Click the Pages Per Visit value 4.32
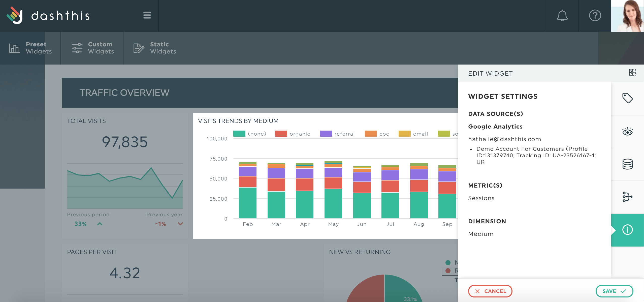Image resolution: width=644 pixels, height=302 pixels. [125, 273]
